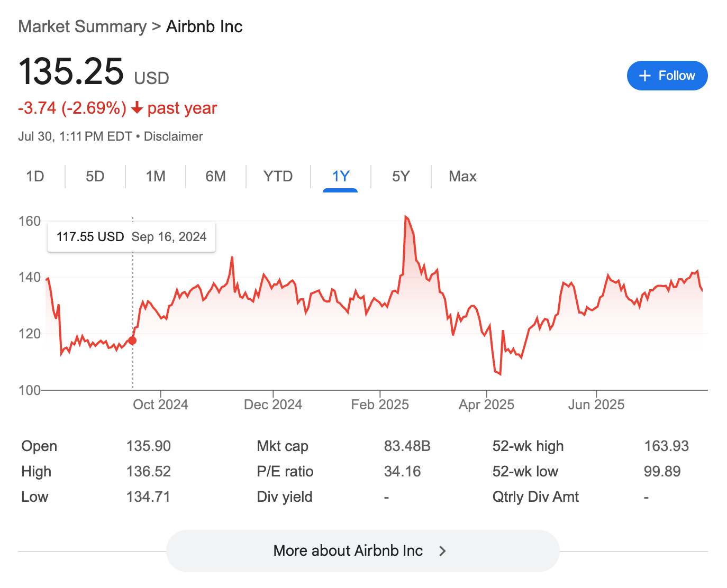727x588 pixels.
Task: Click the High value 136.52
Action: pyautogui.click(x=149, y=472)
